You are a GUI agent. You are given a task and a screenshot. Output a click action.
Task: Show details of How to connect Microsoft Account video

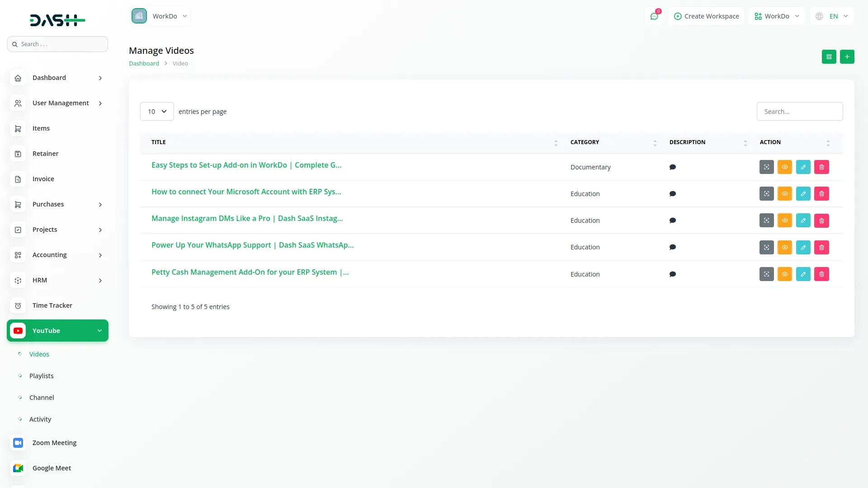click(x=785, y=193)
